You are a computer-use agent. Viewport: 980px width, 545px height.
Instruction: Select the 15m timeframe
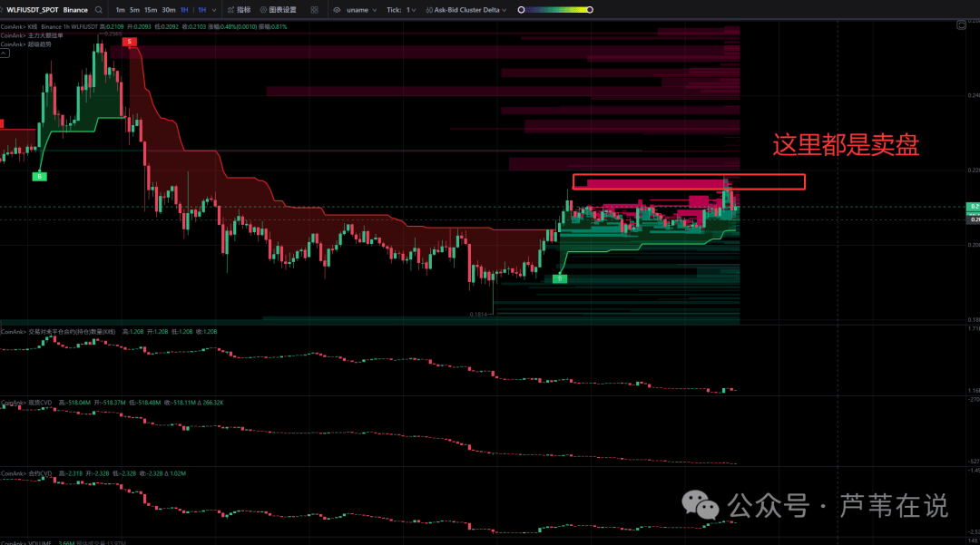pos(151,10)
